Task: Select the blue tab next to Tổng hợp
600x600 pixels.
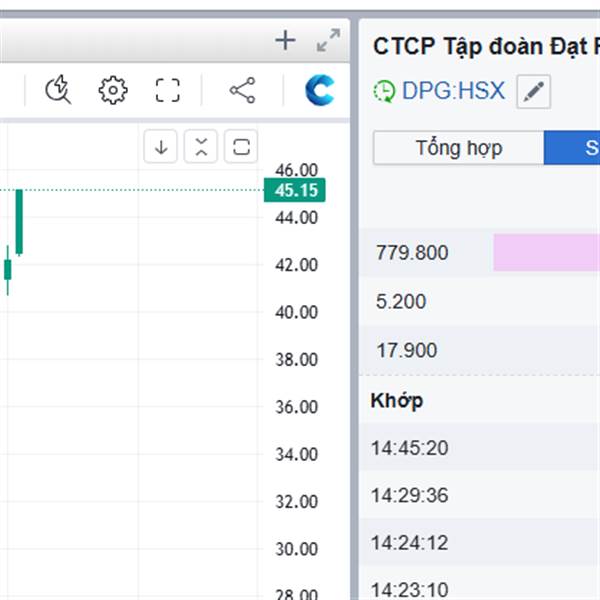Action: coord(572,148)
